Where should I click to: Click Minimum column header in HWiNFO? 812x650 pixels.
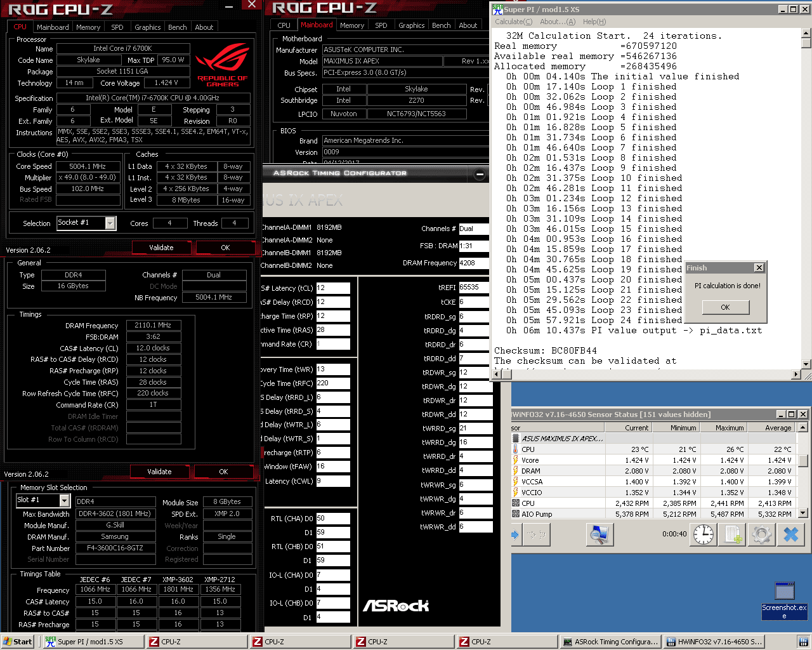(x=676, y=428)
